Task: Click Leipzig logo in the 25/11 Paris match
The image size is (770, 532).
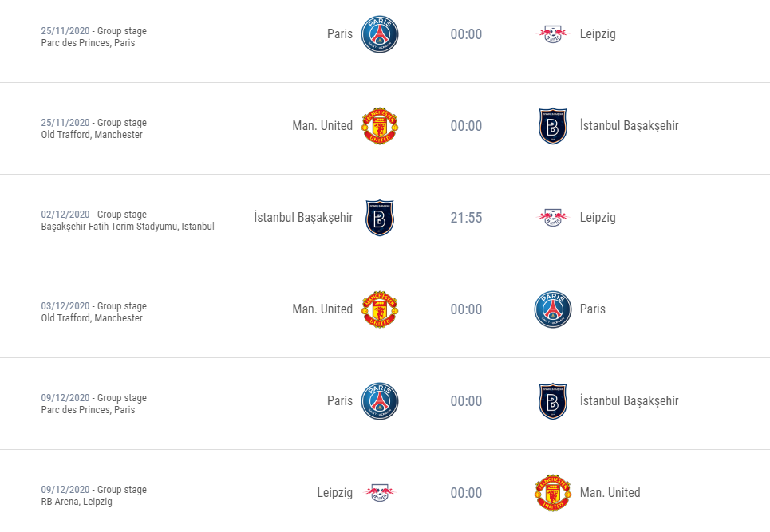Action: (552, 33)
